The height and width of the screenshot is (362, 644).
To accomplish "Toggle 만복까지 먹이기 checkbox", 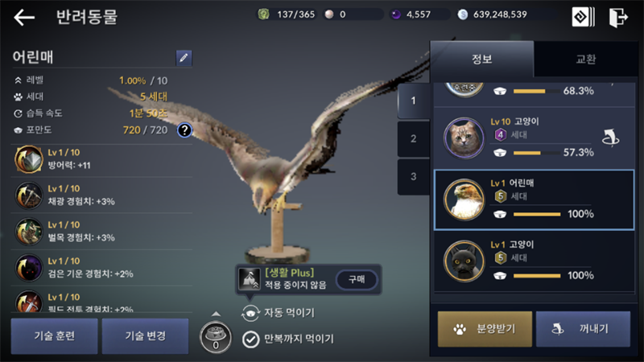I will [x=250, y=339].
